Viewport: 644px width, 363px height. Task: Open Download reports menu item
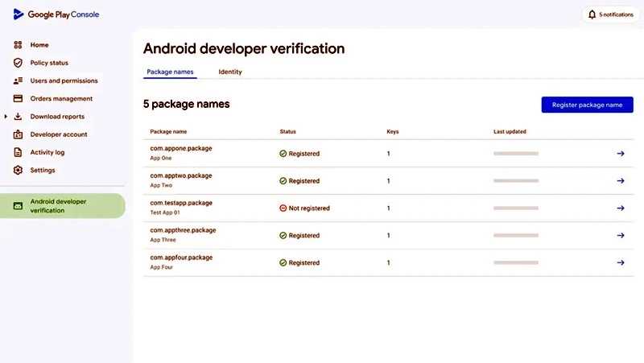[57, 117]
